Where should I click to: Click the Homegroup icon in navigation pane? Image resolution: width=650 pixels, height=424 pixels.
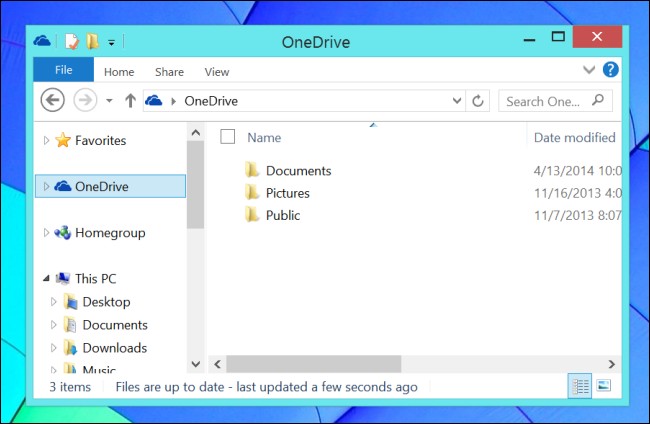(63, 233)
